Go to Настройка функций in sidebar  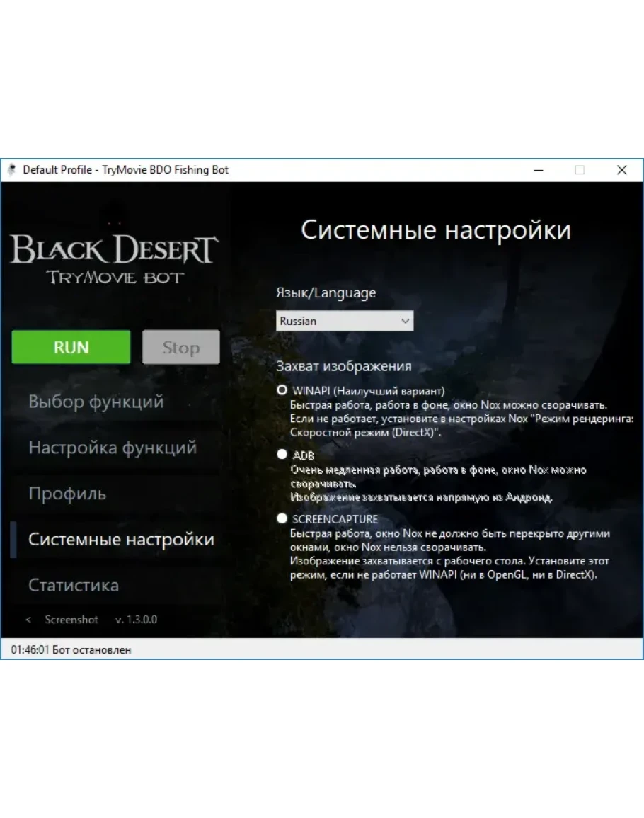tap(113, 448)
